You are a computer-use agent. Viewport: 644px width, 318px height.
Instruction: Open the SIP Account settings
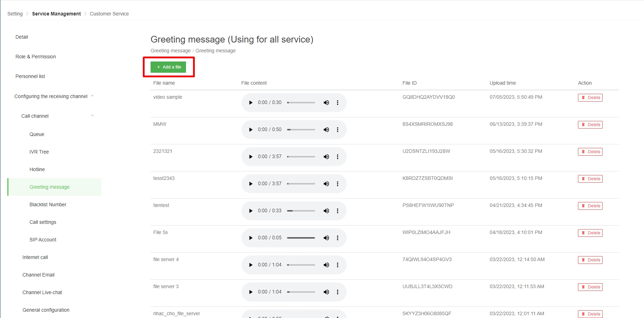click(43, 240)
